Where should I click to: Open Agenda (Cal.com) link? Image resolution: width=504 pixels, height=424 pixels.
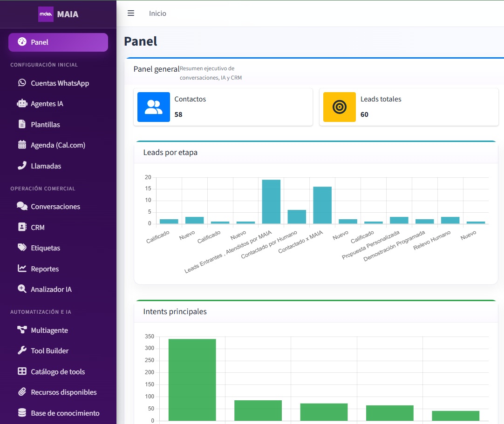tap(58, 145)
